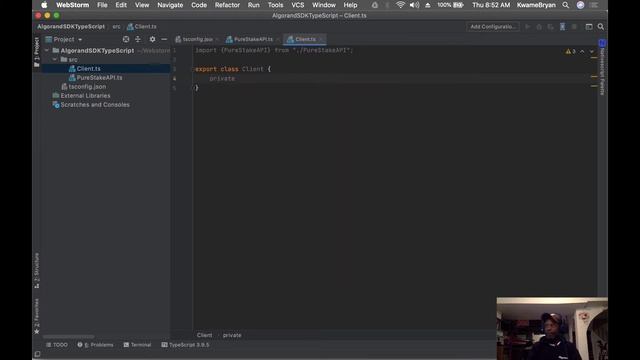The height and width of the screenshot is (360, 640).
Task: Click Client breadcrumb at editor bottom
Action: (204, 335)
